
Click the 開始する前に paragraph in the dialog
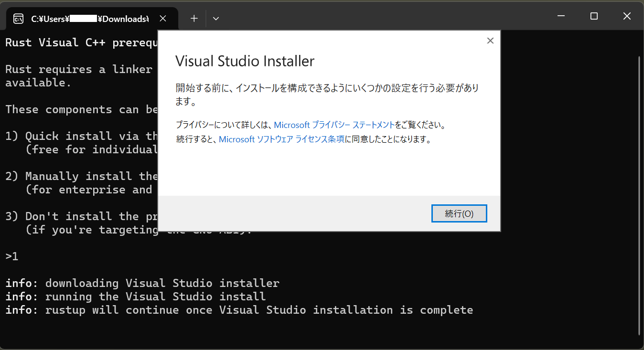point(327,95)
